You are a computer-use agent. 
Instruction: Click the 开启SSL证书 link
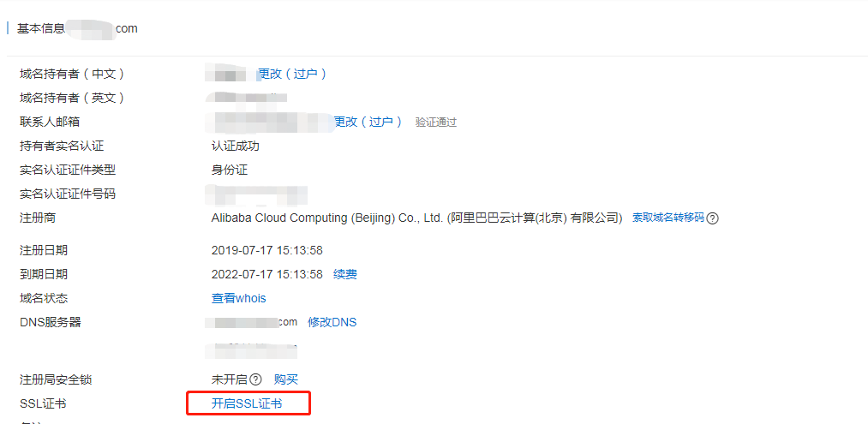pyautogui.click(x=247, y=404)
